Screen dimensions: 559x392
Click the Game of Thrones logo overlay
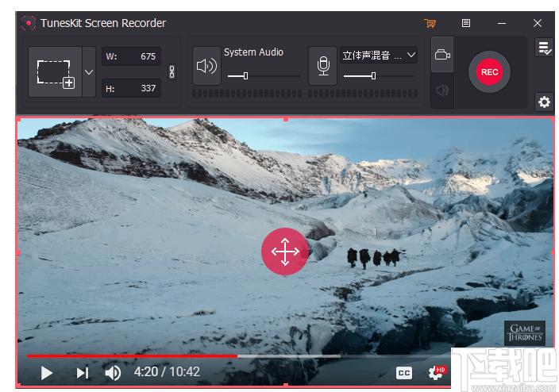[525, 333]
